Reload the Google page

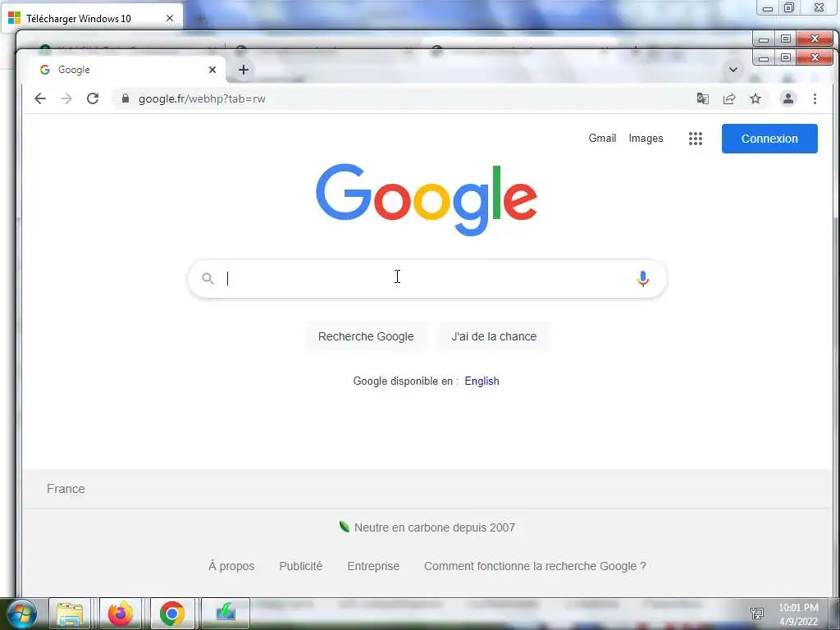click(93, 98)
